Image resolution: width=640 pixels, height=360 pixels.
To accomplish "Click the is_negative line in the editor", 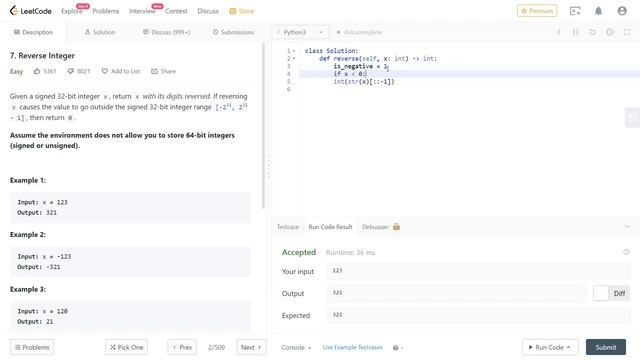I will point(361,66).
